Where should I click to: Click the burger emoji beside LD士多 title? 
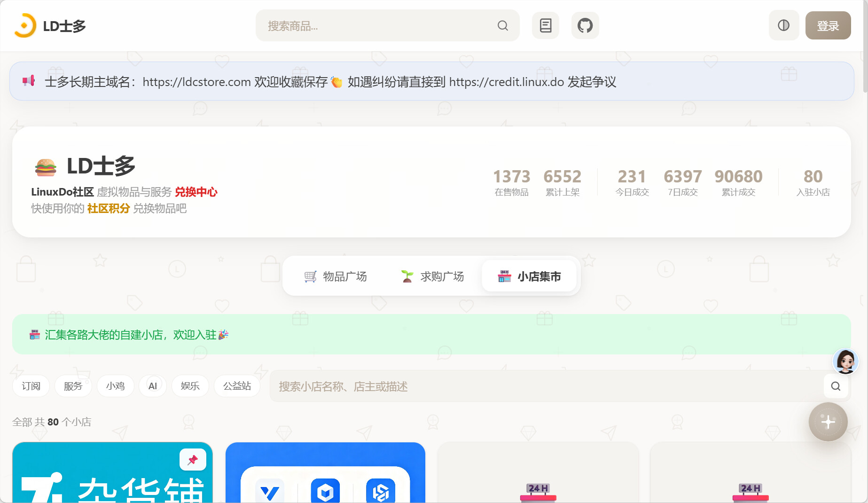tap(46, 167)
